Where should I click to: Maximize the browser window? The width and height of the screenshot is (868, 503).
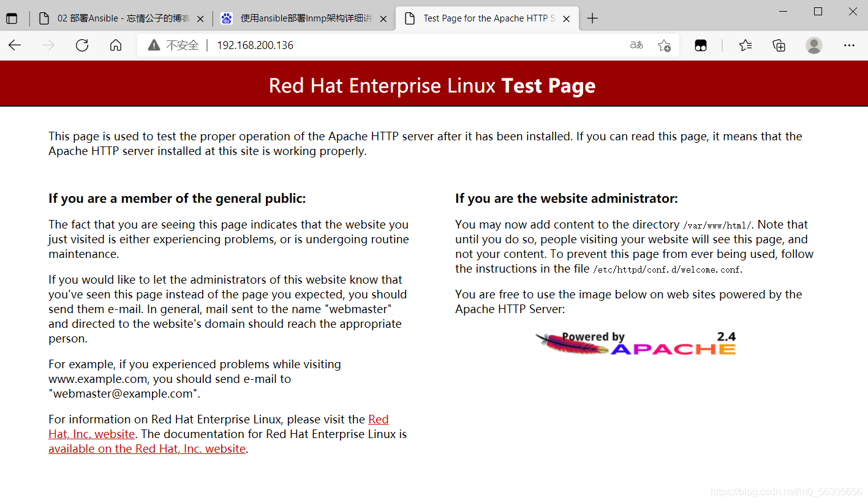[x=818, y=11]
